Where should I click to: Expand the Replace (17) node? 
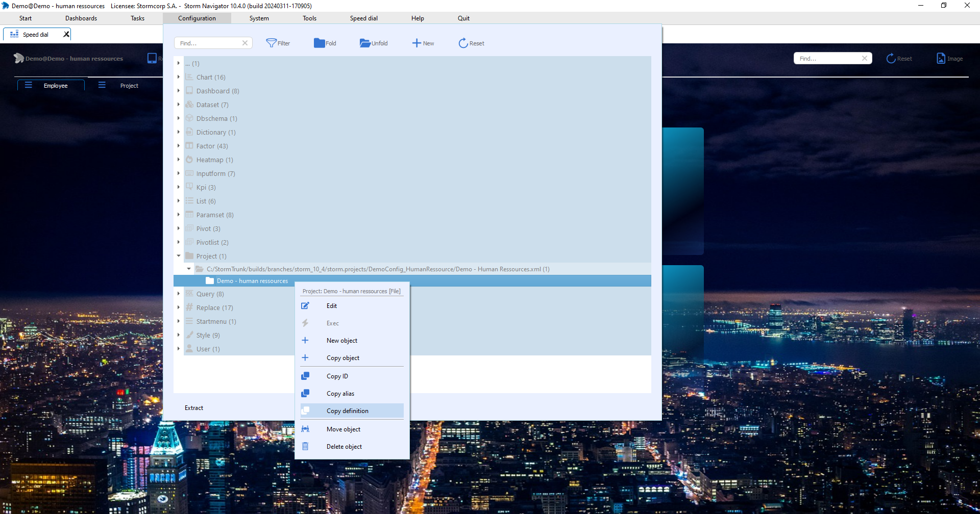(179, 307)
